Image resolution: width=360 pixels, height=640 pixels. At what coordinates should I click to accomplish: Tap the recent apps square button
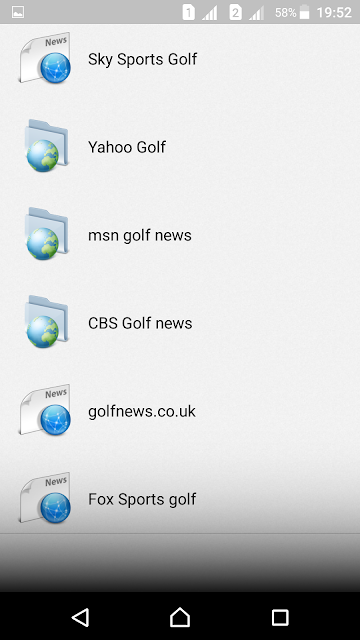280,618
